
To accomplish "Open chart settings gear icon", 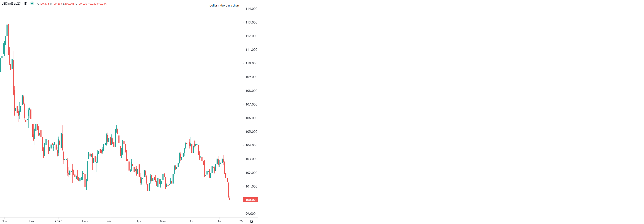I will 251,221.
